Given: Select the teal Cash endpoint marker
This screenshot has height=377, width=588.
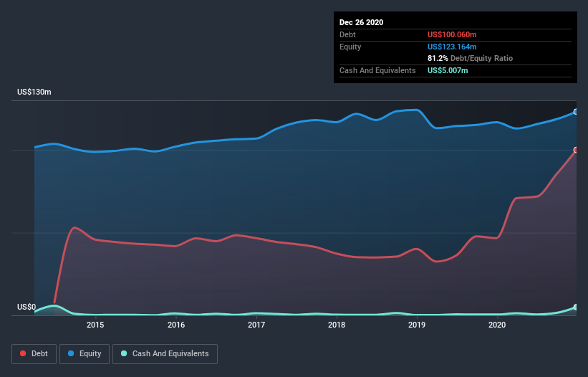Looking at the screenshot, I should click(x=576, y=307).
